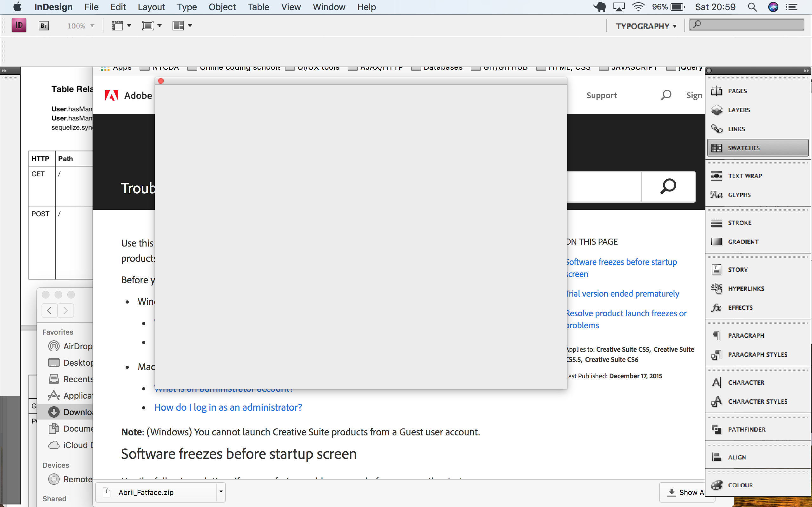
Task: Open the Type menu
Action: click(x=187, y=7)
